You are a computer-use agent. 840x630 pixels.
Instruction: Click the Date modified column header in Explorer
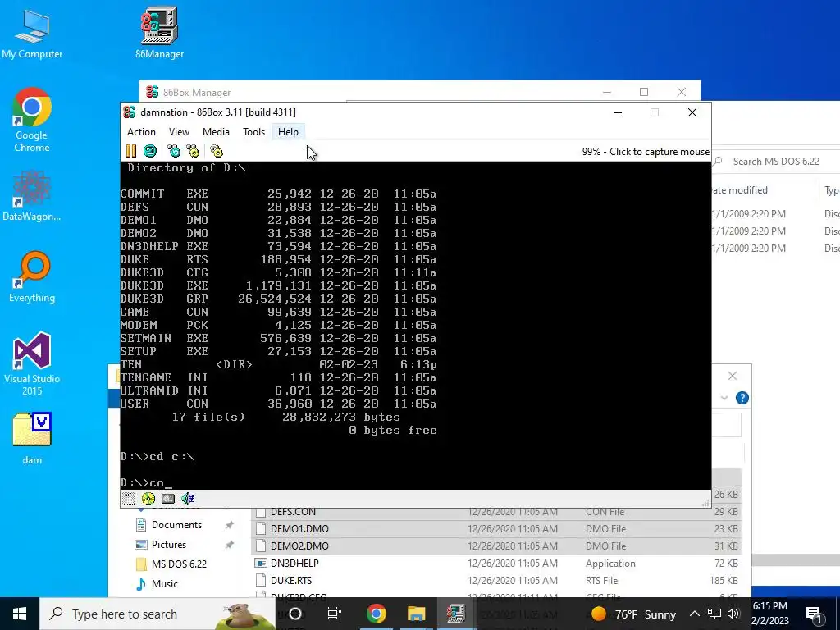click(740, 190)
